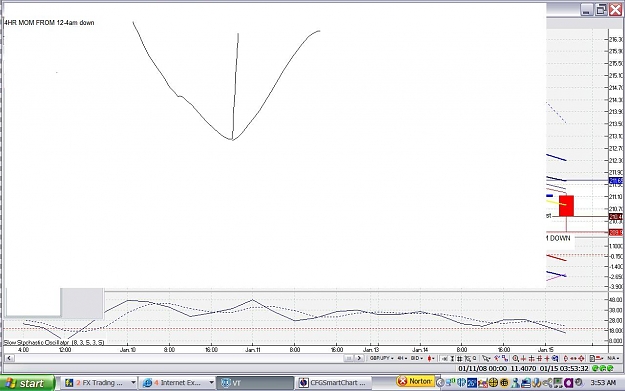This screenshot has width=625, height=391.
Task: Open the red line style dropdown
Action: coord(599,358)
